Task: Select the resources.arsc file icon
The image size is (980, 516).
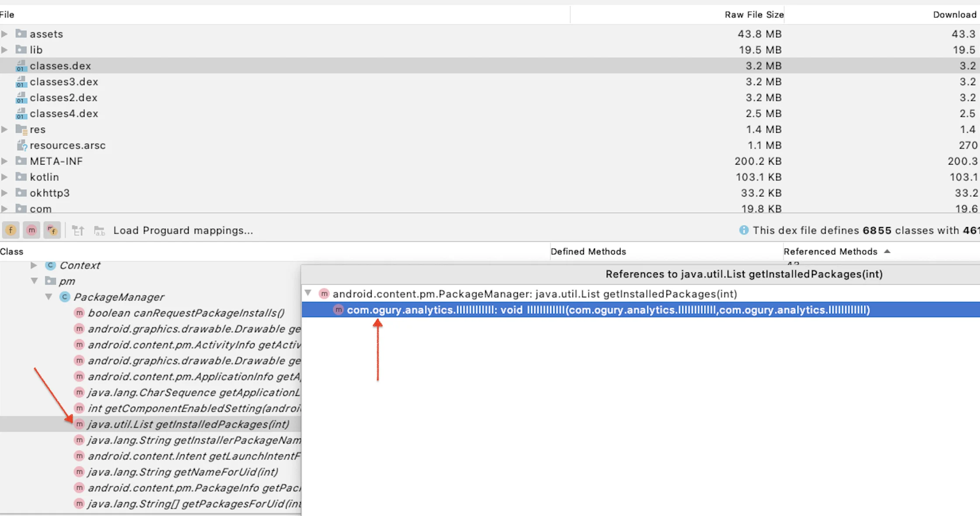Action: click(x=21, y=145)
